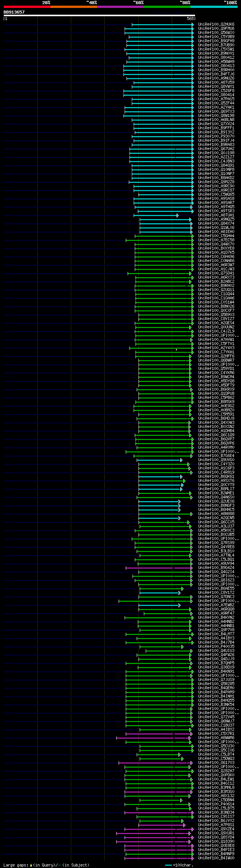Click hit label UniRef100_A0E9G2
Viewport: 241px width, 868px height.
(216, 406)
